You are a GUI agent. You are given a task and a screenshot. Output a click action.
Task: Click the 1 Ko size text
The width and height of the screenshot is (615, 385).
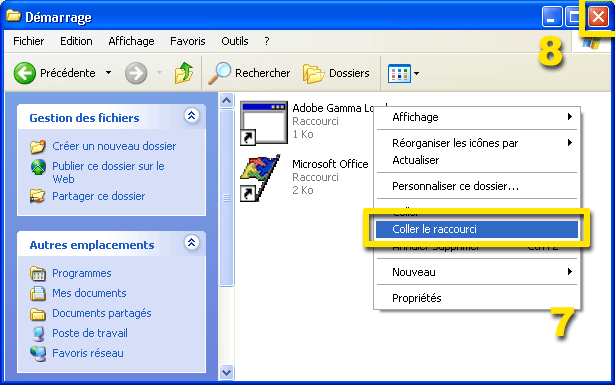point(303,134)
